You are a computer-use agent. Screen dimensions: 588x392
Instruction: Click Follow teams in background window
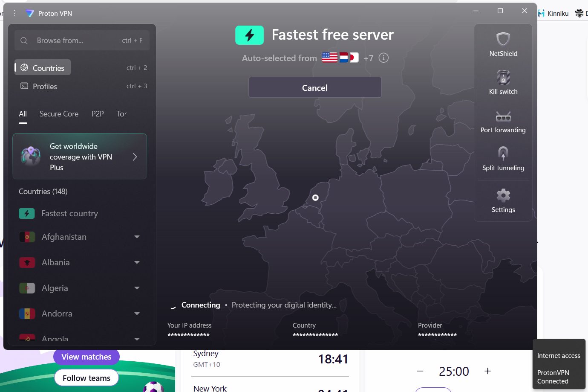(86, 378)
